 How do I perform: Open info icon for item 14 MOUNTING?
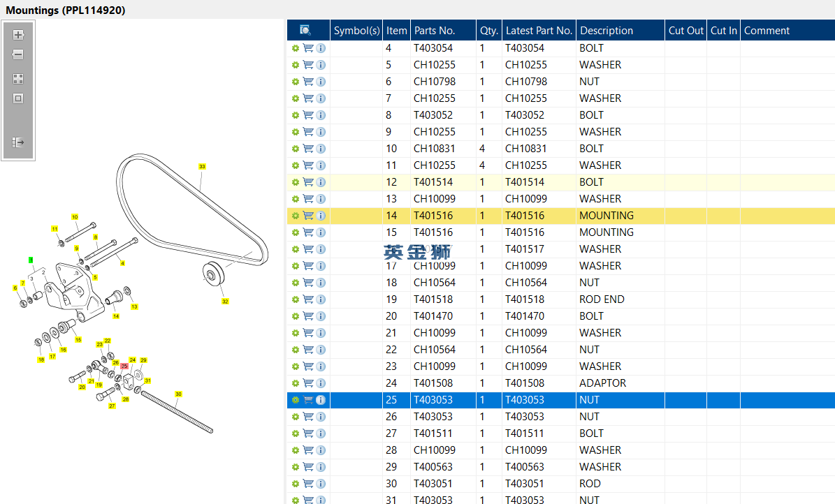(321, 216)
